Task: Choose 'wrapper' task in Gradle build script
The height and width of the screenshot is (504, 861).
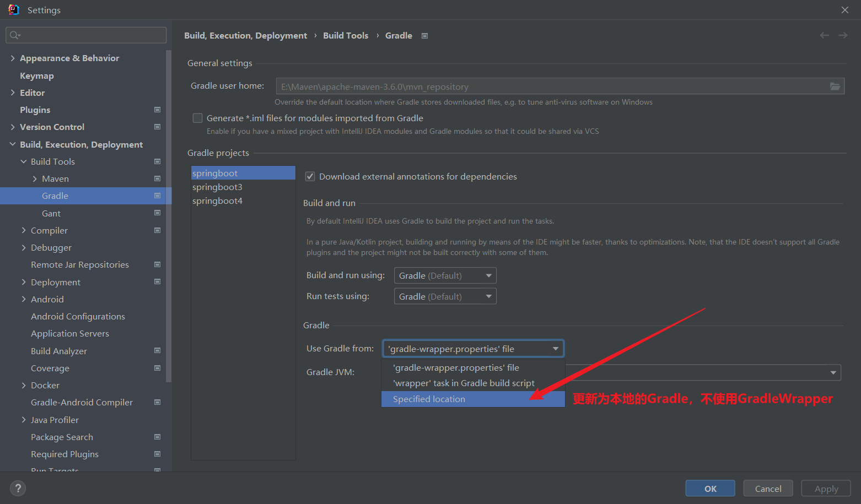Action: pyautogui.click(x=473, y=383)
